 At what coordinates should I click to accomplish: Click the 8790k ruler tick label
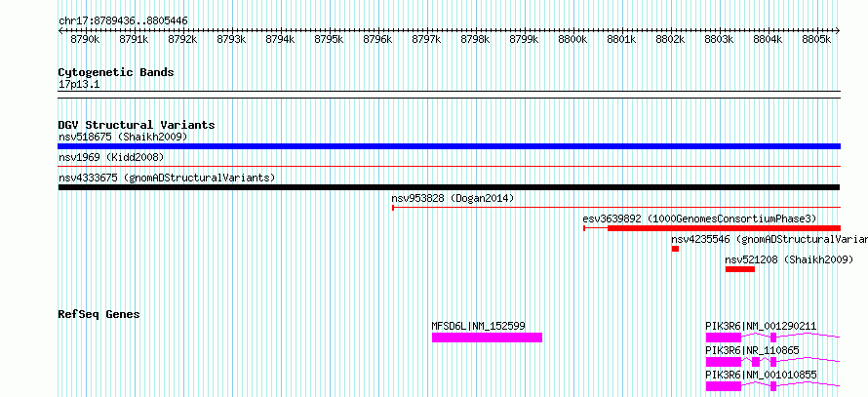(x=85, y=39)
